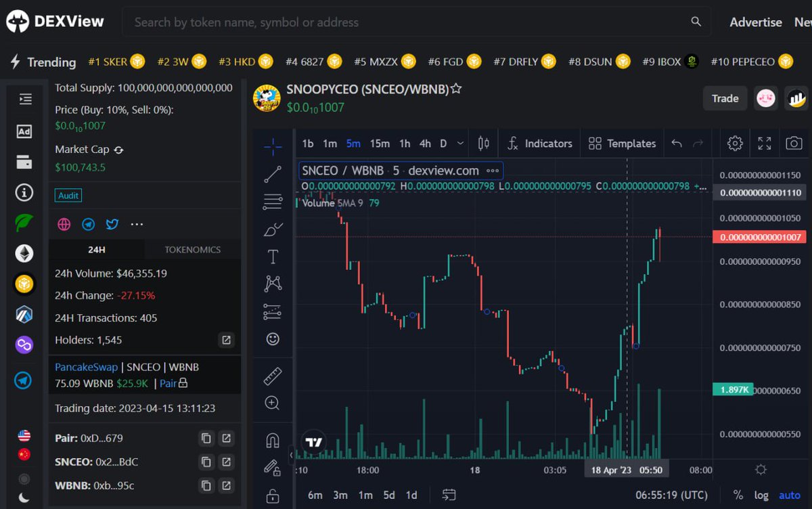Copy the Pair address 0xD...679
The height and width of the screenshot is (509, 812).
pyautogui.click(x=206, y=438)
